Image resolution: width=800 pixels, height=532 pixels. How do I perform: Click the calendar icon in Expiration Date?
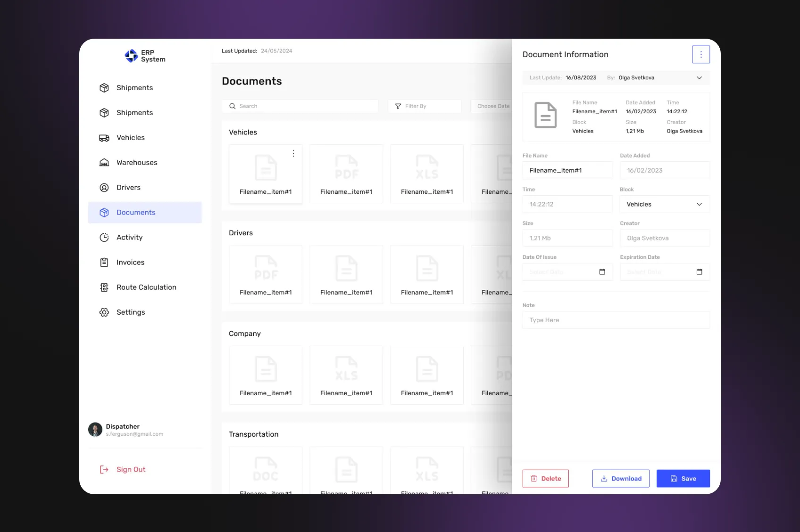(699, 272)
